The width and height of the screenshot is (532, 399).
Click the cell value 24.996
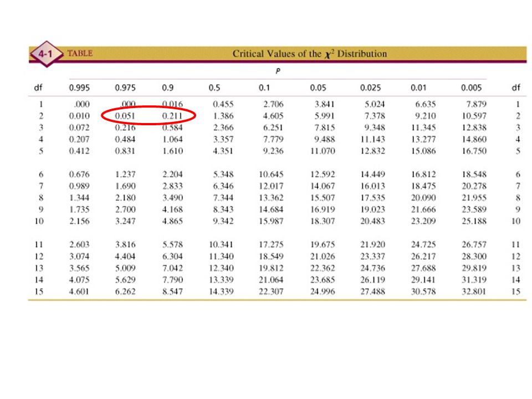coord(323,291)
